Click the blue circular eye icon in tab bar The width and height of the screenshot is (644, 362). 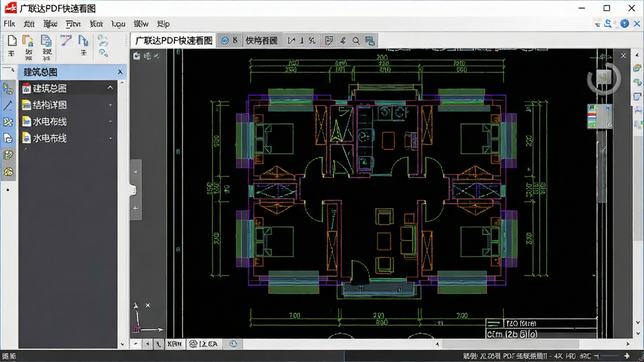(x=225, y=40)
